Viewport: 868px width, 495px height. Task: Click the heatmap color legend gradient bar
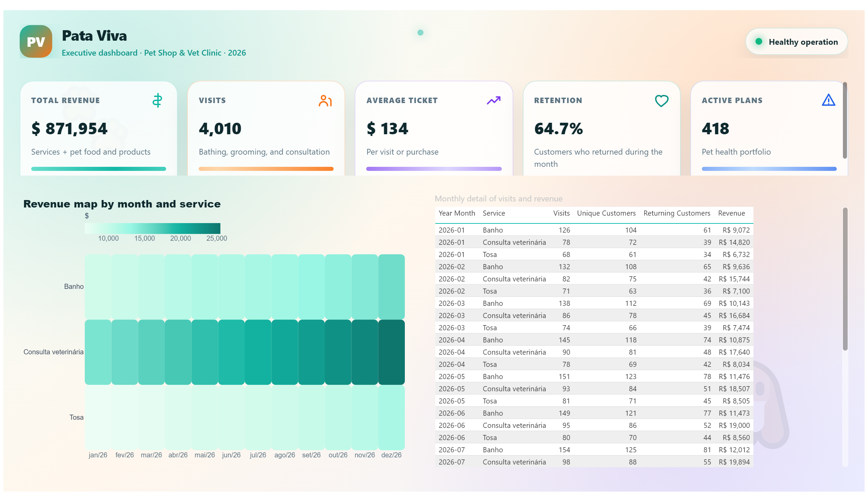[152, 228]
